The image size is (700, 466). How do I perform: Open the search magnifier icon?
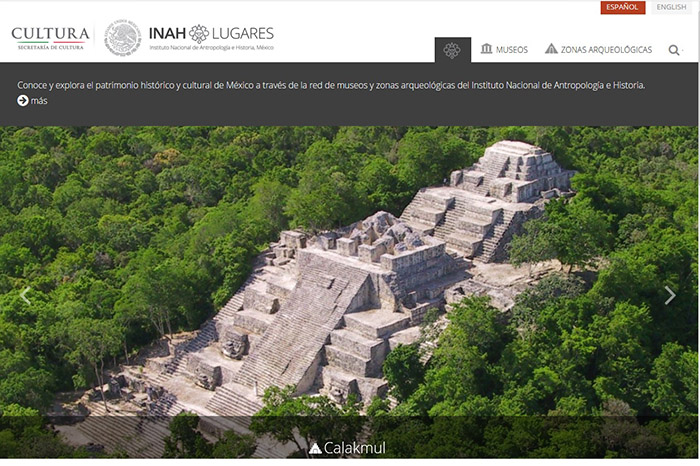[674, 50]
